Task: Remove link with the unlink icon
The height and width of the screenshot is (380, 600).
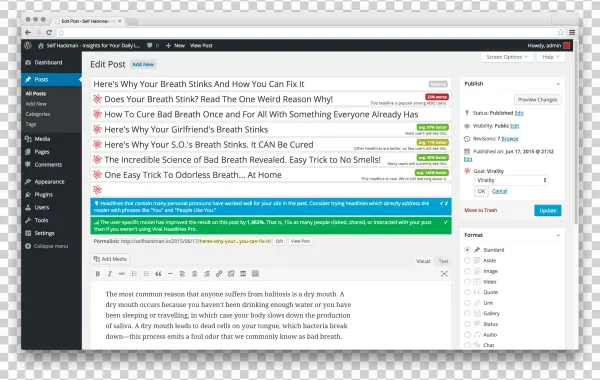Action: [231, 274]
